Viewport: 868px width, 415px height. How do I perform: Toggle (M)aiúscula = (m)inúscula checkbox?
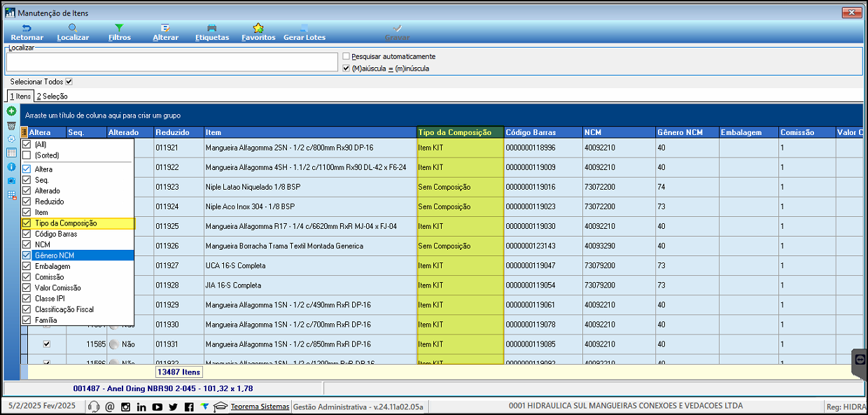[x=346, y=69]
